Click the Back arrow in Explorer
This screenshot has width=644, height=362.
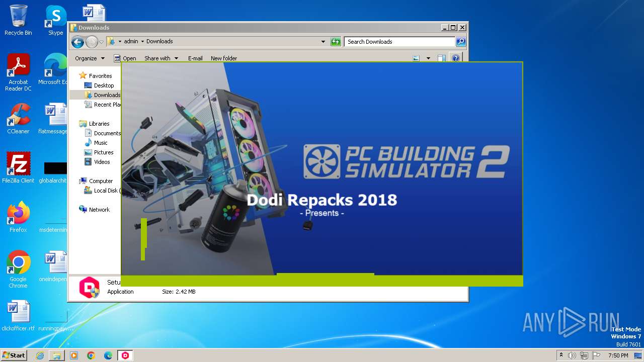(77, 42)
